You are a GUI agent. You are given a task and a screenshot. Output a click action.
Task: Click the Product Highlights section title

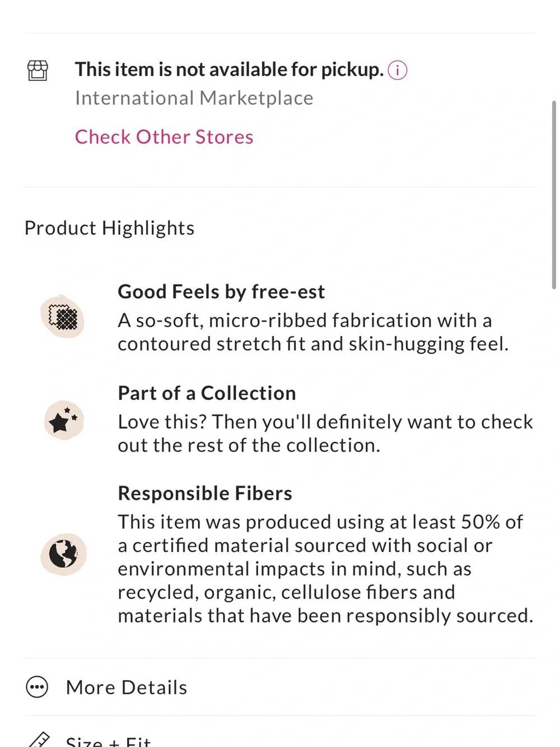click(x=110, y=228)
